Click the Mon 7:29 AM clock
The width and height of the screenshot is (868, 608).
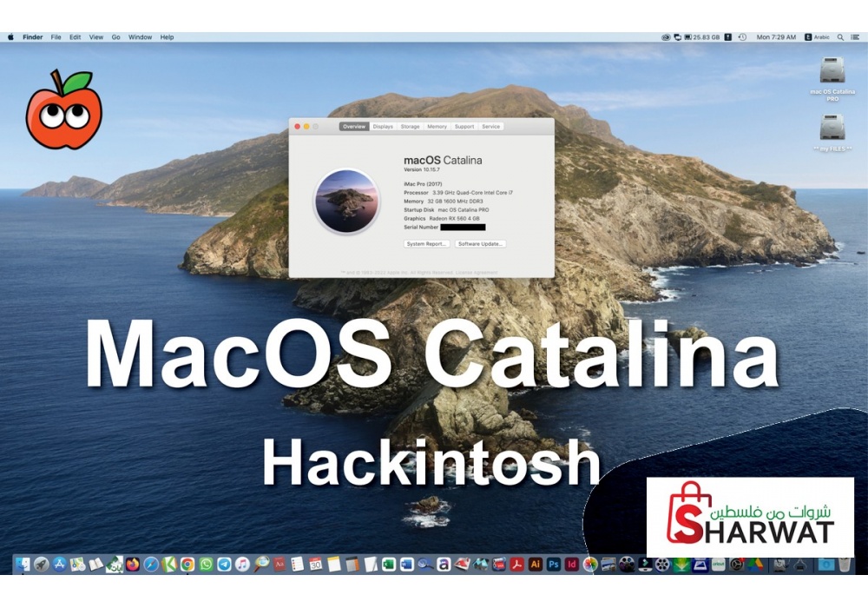click(x=776, y=37)
